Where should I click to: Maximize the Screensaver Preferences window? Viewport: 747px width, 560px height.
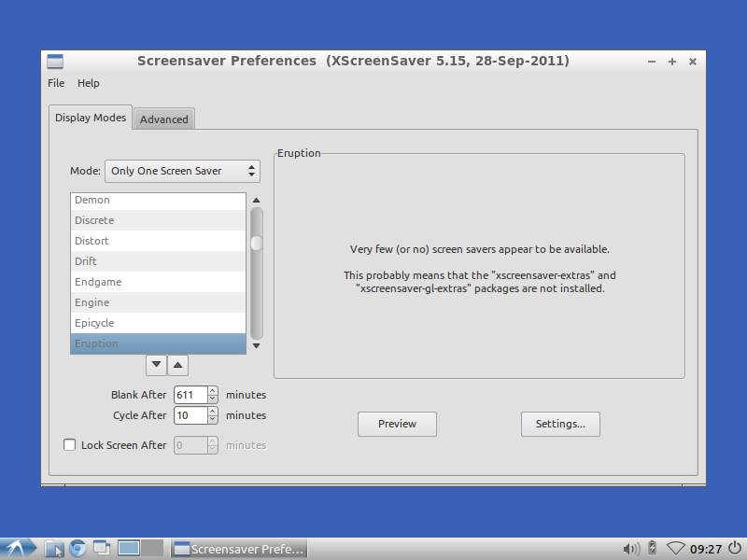click(x=672, y=62)
